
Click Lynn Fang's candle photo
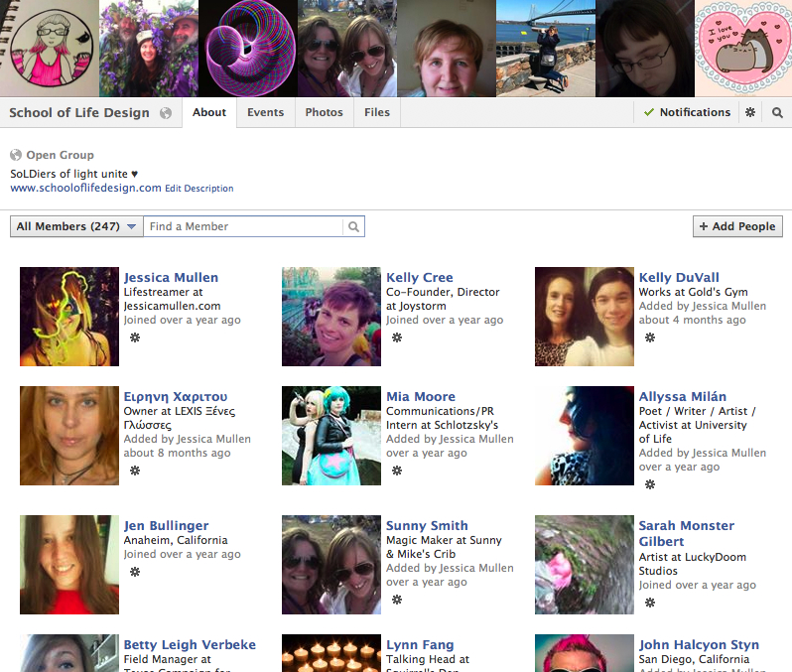331,653
